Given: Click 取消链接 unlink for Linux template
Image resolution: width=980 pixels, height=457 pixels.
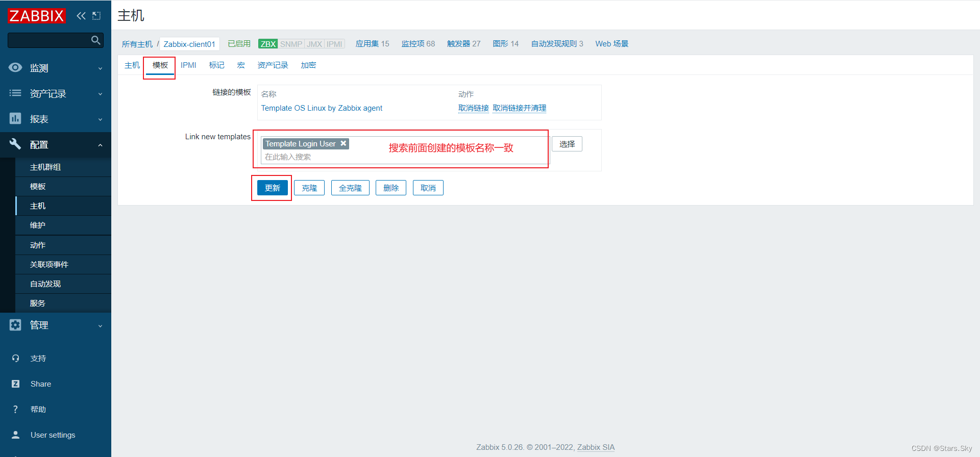Looking at the screenshot, I should click(x=473, y=108).
